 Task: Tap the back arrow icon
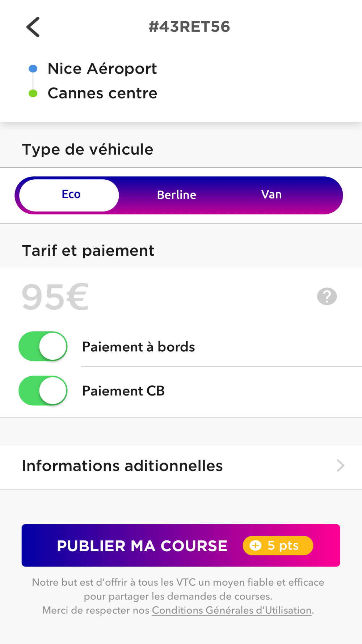tap(33, 27)
